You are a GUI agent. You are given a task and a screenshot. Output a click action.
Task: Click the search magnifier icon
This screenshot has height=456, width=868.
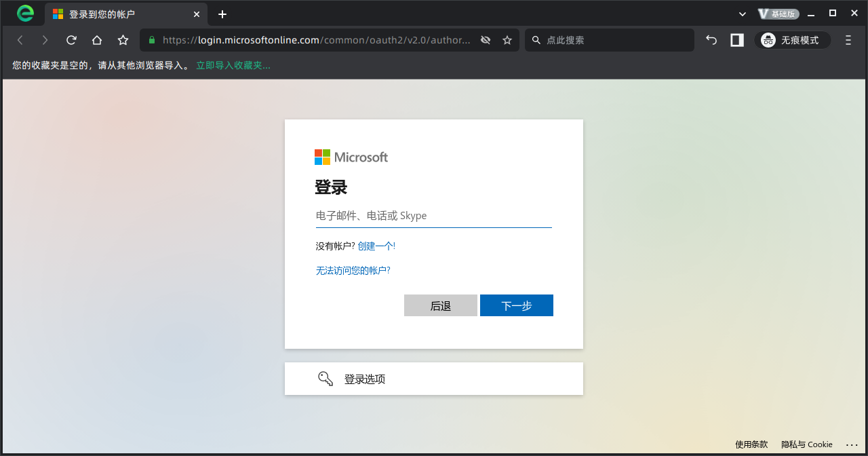coord(536,40)
